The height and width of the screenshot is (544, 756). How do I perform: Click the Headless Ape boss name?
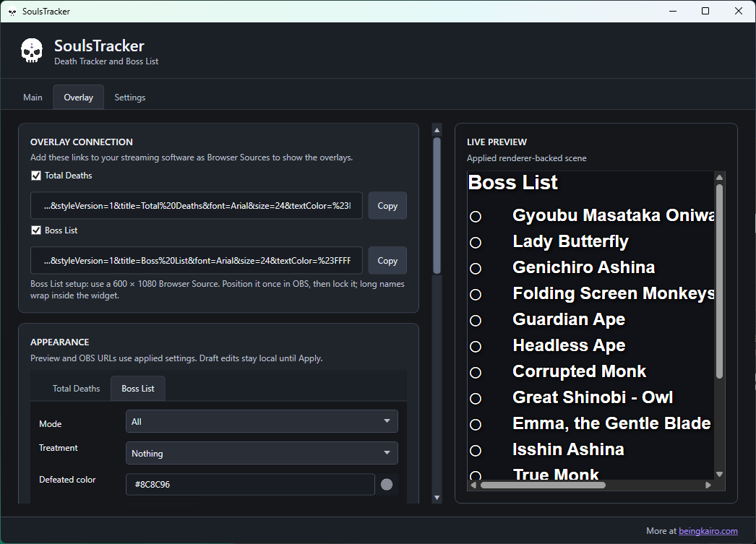coord(569,345)
